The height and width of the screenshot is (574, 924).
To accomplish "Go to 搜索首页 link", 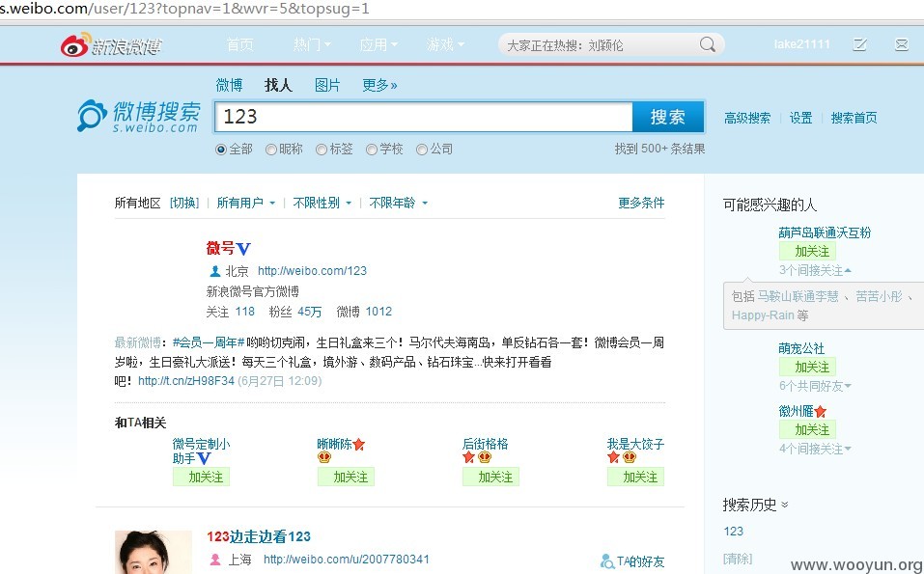I will (x=854, y=119).
